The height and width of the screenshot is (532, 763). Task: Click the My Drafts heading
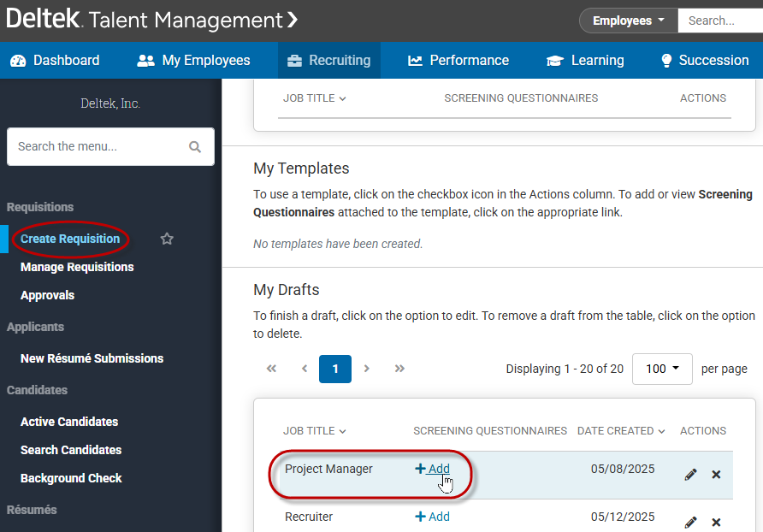[x=286, y=290]
